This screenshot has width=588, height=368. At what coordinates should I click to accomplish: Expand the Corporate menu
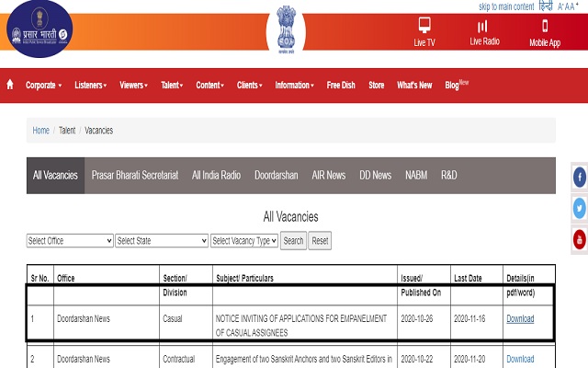click(43, 86)
